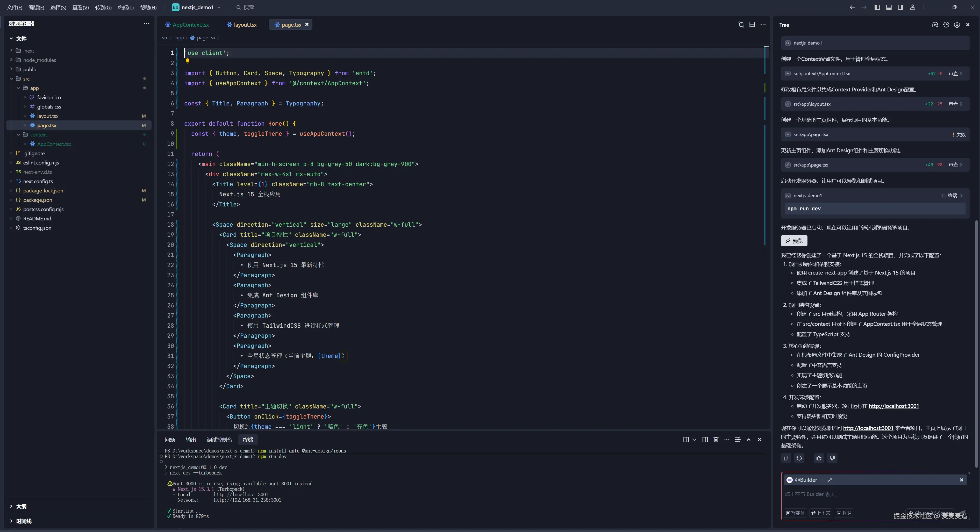Open source control changes icon in editor toolbar
Viewport: 980px width, 532px height.
[741, 25]
